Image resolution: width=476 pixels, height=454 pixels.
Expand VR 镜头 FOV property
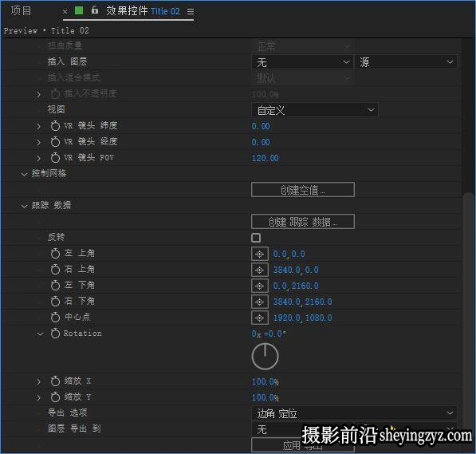click(38, 158)
